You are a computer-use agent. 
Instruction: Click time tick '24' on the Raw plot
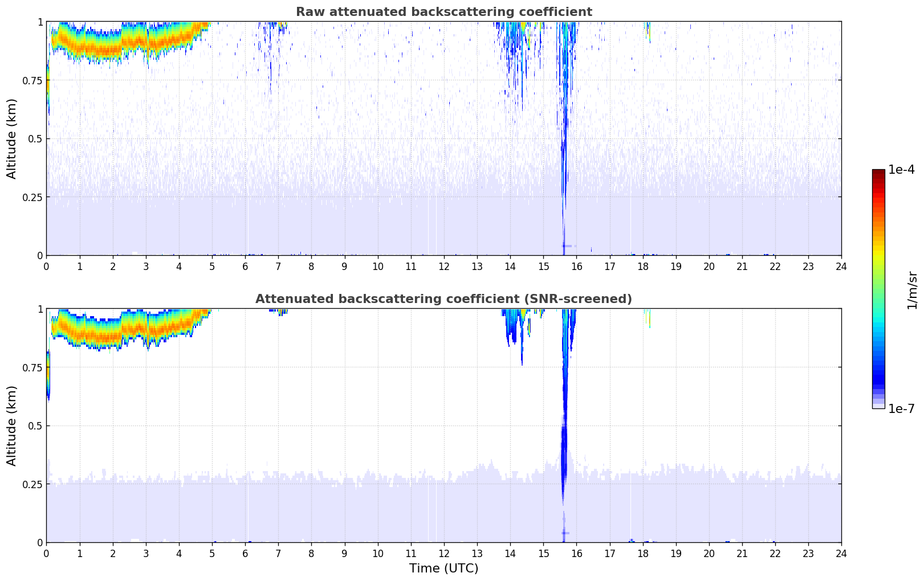pos(841,266)
